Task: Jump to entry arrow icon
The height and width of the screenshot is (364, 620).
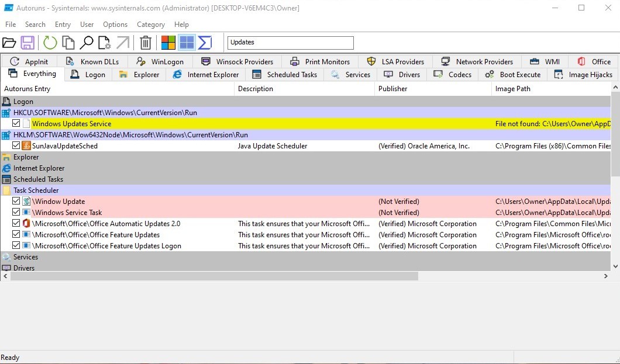Action: 123,43
